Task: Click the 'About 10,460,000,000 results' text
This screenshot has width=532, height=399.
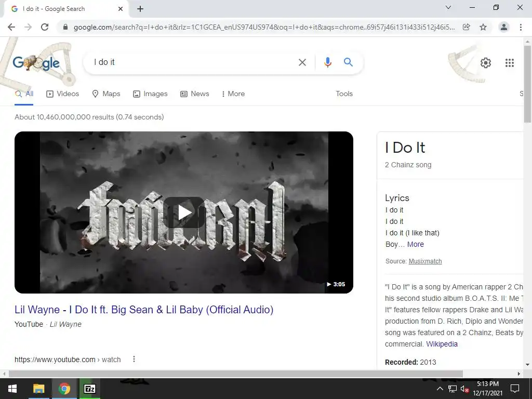Action: [89, 117]
